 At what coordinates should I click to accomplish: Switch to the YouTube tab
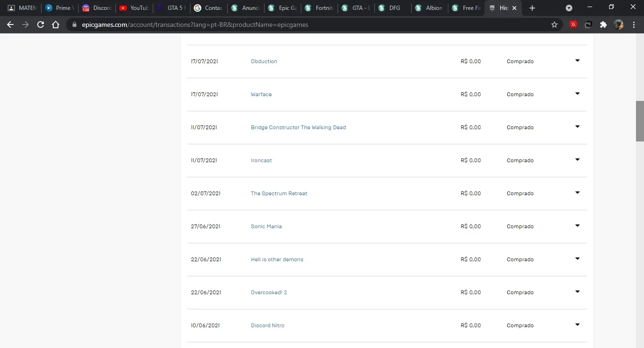pyautogui.click(x=133, y=8)
